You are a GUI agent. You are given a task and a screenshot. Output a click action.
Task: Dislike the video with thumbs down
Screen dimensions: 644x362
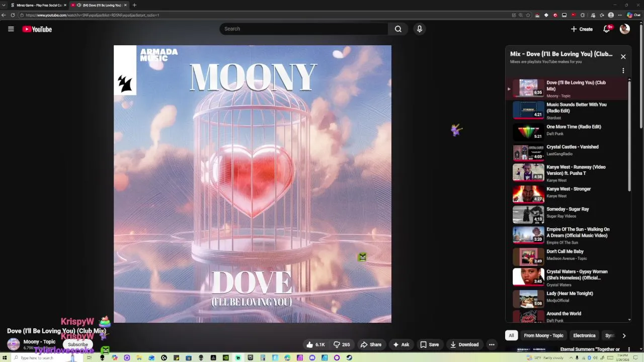tap(342, 344)
